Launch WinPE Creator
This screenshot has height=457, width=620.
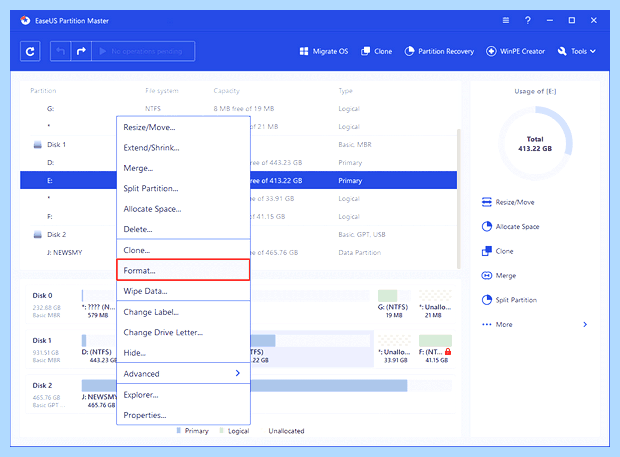pos(516,51)
